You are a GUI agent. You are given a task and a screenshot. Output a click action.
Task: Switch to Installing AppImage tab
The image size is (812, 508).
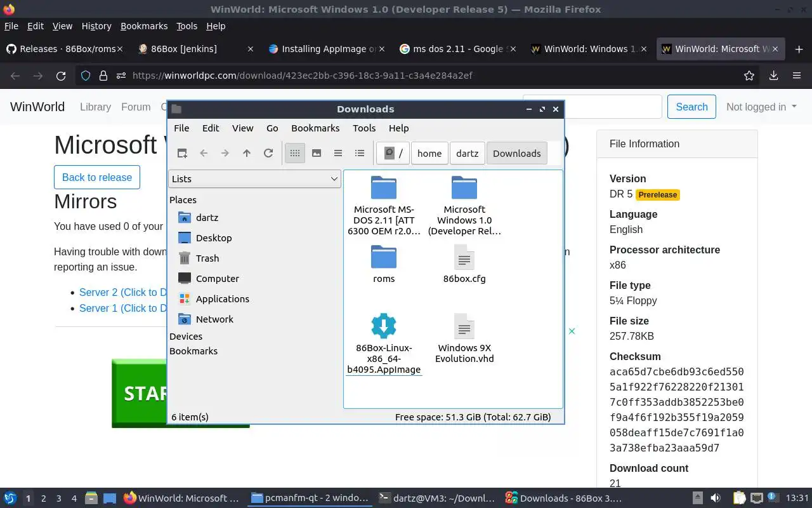(x=326, y=49)
